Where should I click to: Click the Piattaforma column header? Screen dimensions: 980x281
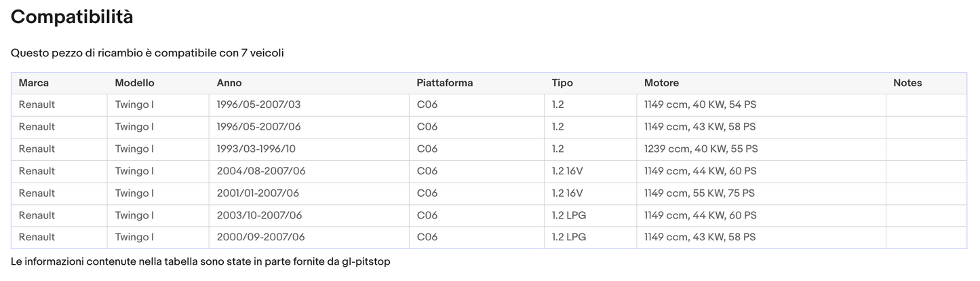click(445, 83)
